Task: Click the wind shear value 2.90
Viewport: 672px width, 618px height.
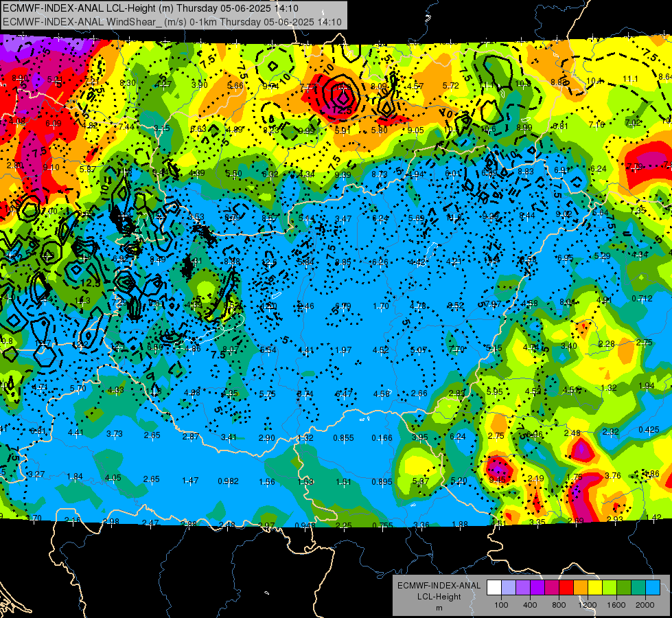Action: [x=267, y=438]
